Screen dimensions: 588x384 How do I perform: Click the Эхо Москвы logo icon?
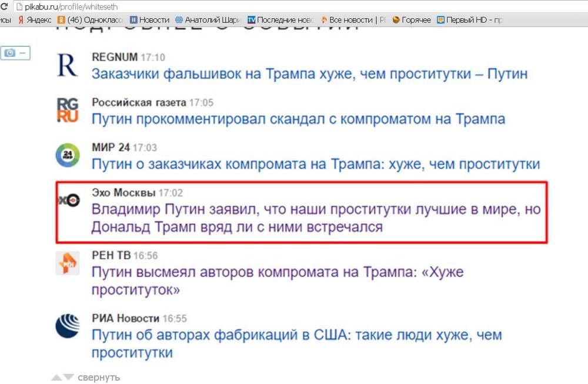tap(69, 201)
